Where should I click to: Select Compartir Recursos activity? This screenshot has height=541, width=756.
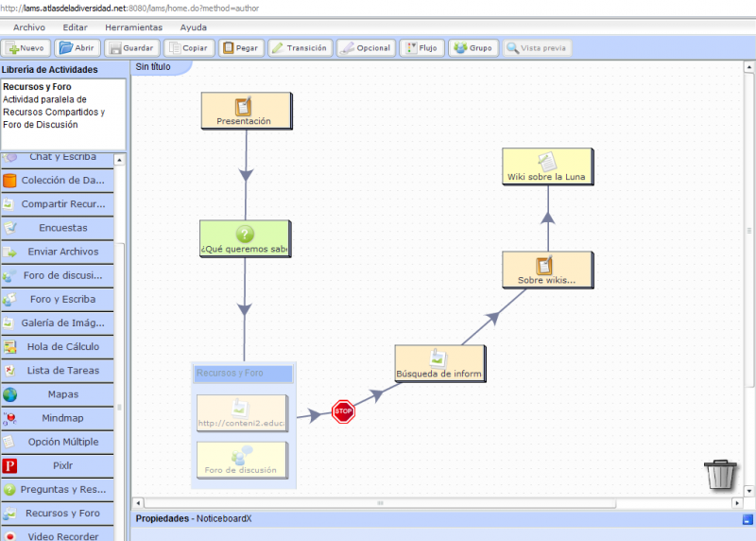[x=58, y=204]
